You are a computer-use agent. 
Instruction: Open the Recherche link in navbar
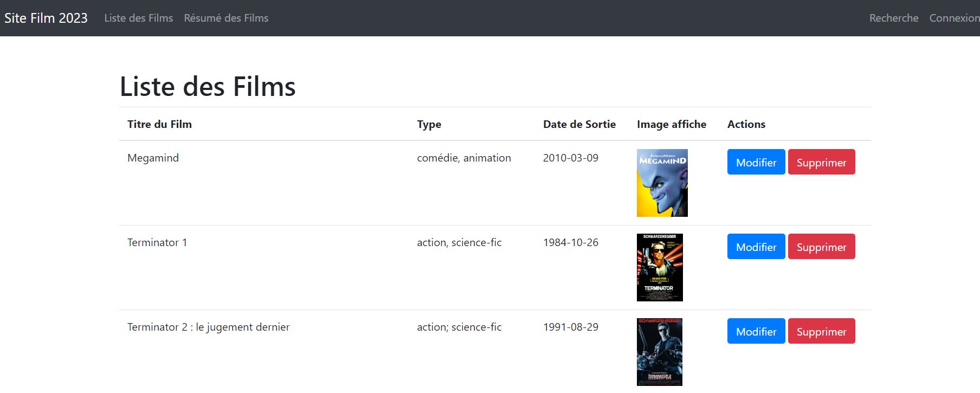click(x=893, y=18)
